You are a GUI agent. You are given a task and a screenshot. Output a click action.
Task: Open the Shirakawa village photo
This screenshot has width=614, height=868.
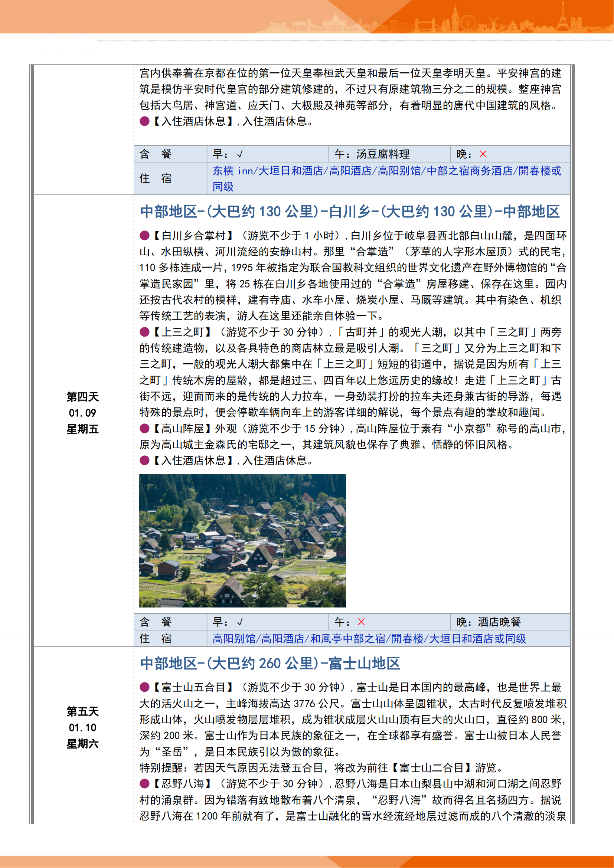242,541
